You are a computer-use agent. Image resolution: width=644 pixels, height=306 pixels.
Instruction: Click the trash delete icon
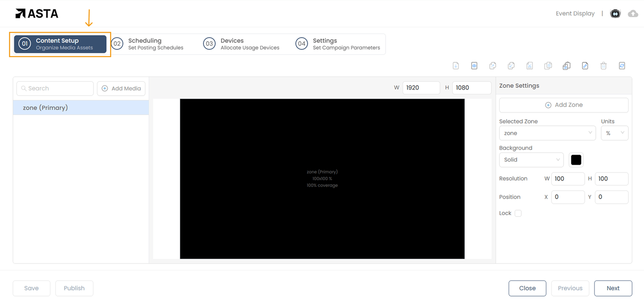click(x=603, y=66)
